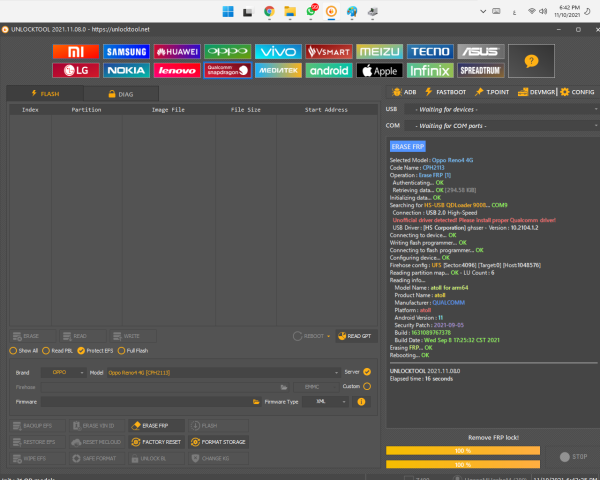Open File Explorer from the taskbar
This screenshot has width=600, height=480.
(x=290, y=11)
